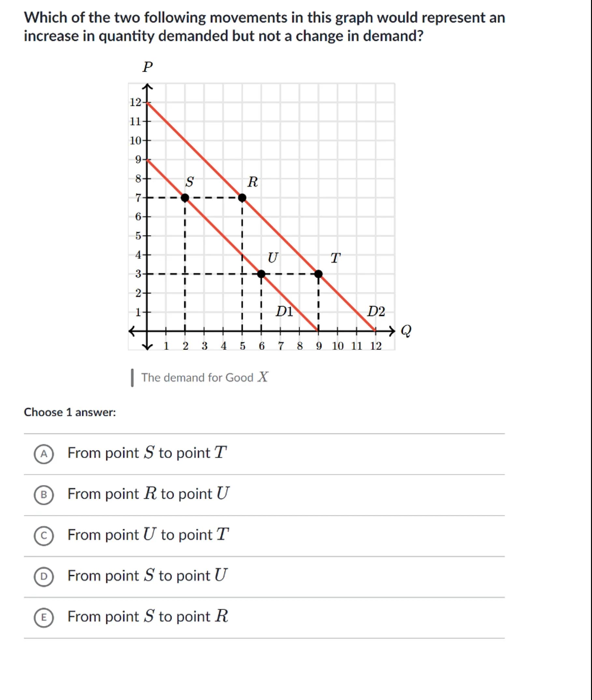Screen dimensions: 592x700
Task: Click the black dot at point S
Action: (x=185, y=198)
